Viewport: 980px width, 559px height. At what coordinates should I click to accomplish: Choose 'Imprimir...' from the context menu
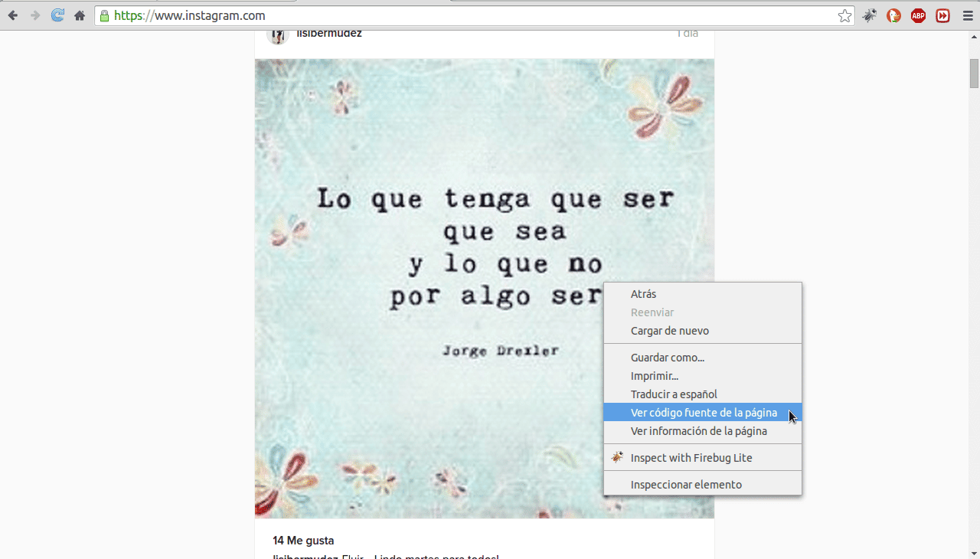coord(654,376)
